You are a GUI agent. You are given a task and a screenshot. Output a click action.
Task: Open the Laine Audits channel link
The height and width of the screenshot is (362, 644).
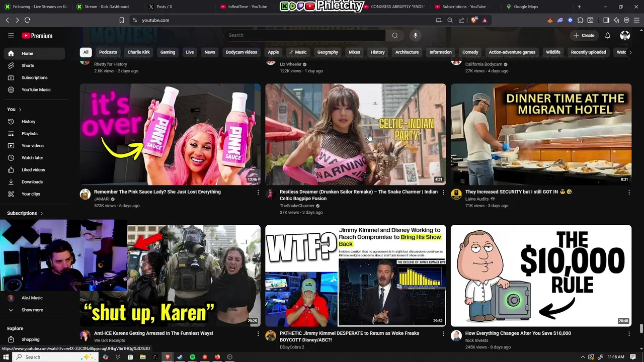(476, 199)
